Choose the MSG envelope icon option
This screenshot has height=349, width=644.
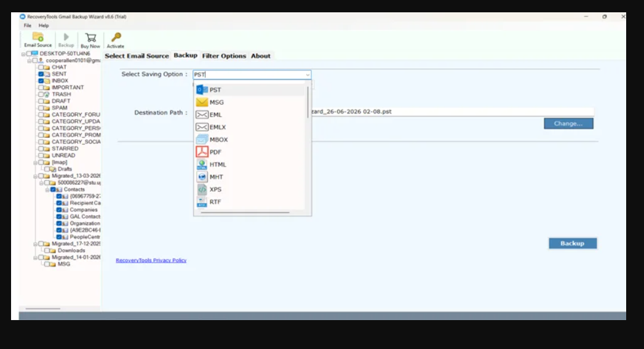(x=202, y=102)
